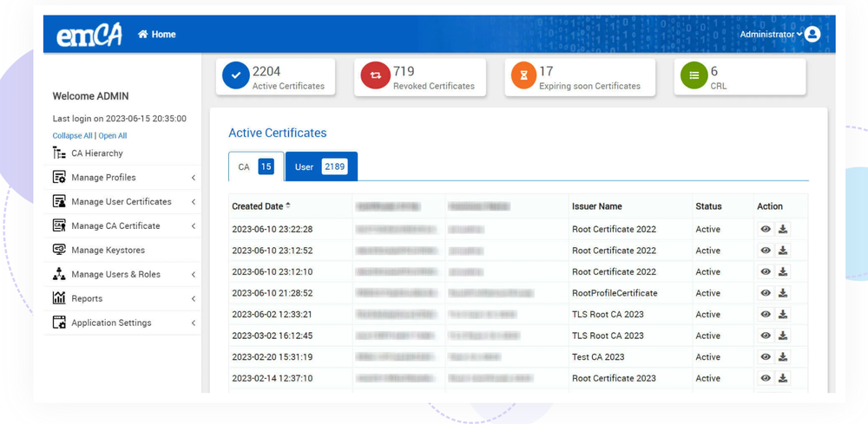
Task: Click the blue checkmark Active Certificates icon
Action: [x=236, y=75]
